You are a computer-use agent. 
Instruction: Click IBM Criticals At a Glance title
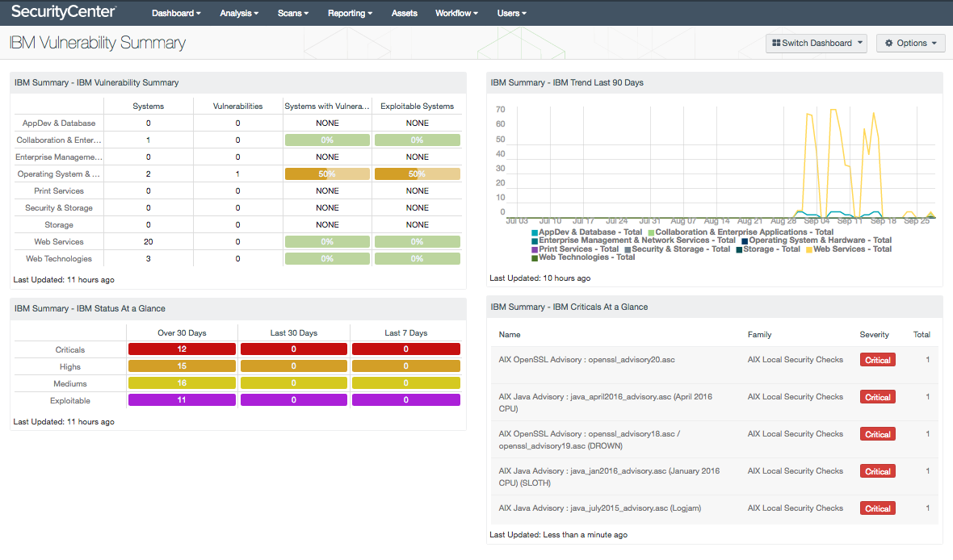coord(569,307)
